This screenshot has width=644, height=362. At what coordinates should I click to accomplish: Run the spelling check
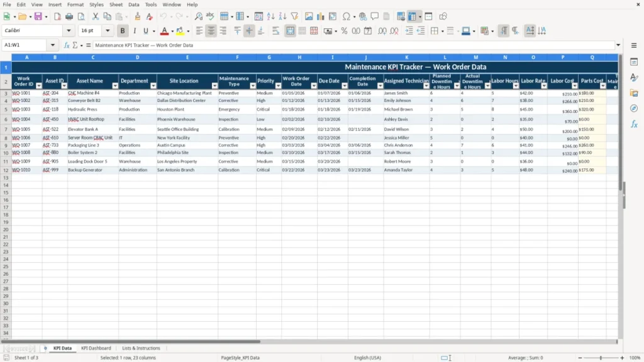(210, 16)
